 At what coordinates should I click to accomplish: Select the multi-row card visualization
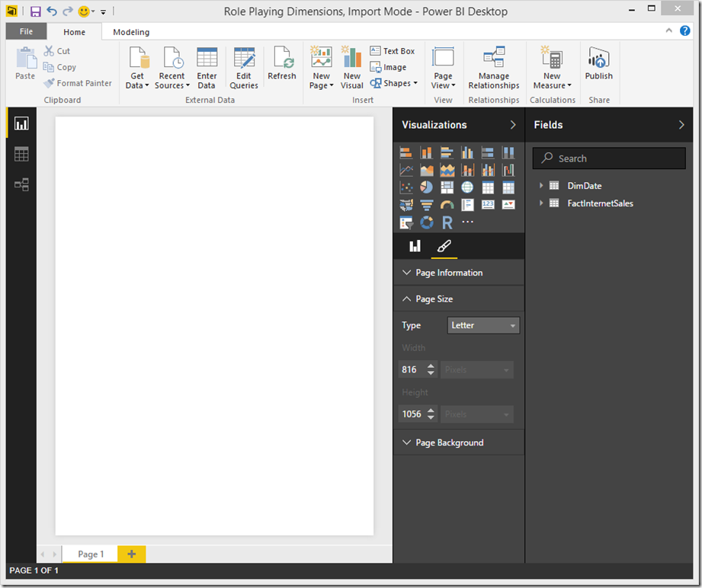(467, 205)
